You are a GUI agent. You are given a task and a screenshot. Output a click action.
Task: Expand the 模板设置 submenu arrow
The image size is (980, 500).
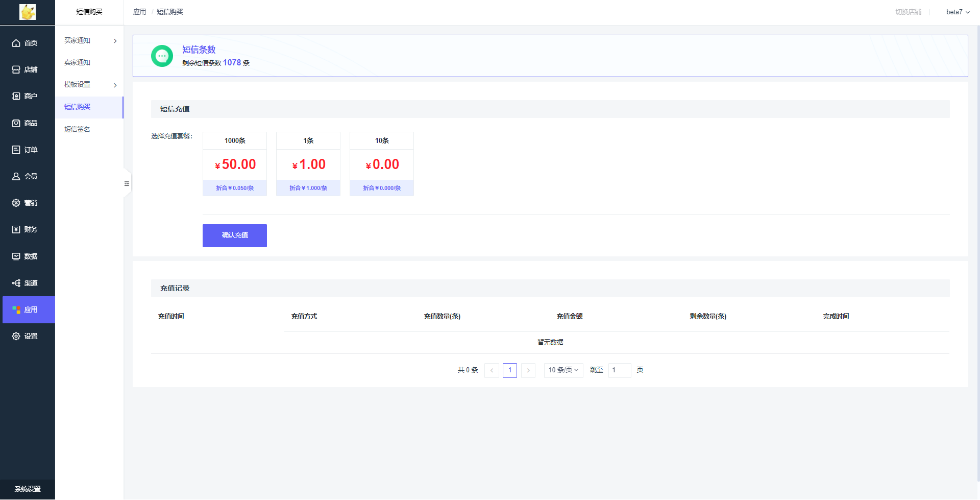[115, 85]
